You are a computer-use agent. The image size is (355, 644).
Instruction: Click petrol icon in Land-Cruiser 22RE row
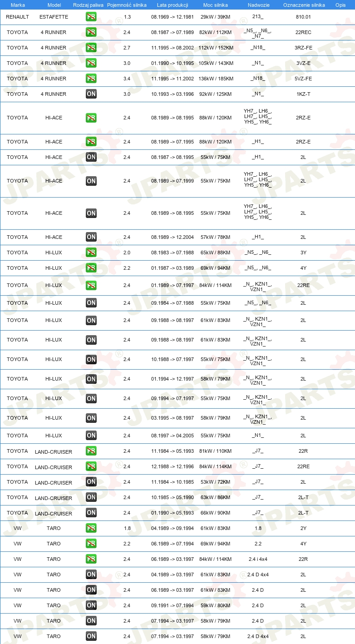click(x=91, y=466)
